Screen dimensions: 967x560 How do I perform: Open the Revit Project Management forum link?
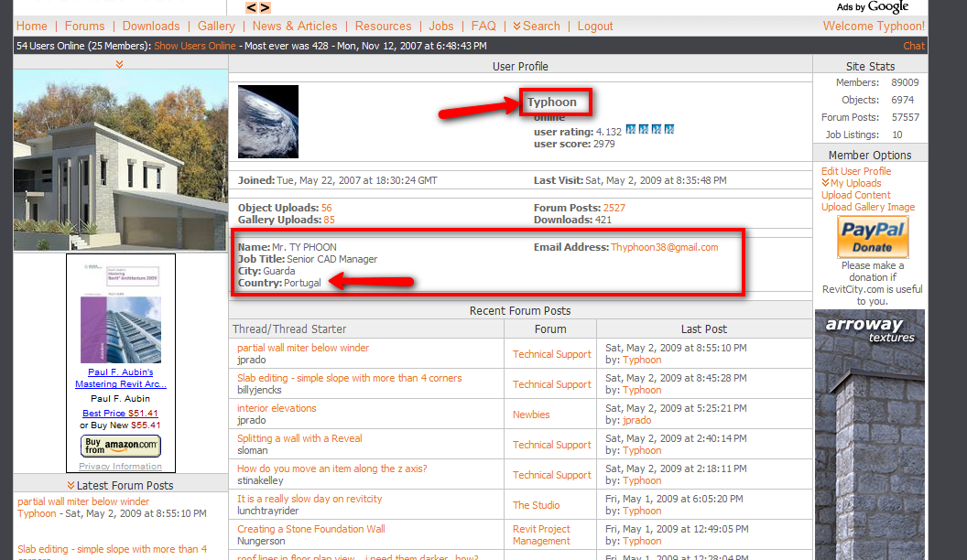click(x=541, y=534)
